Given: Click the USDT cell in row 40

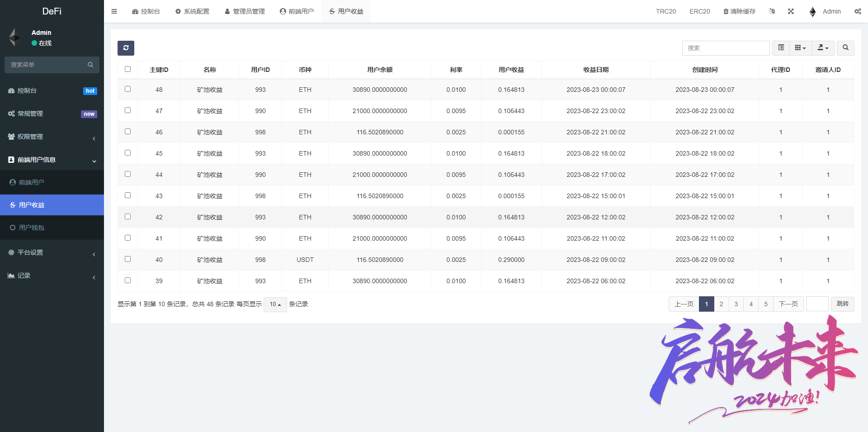Looking at the screenshot, I should tap(305, 260).
